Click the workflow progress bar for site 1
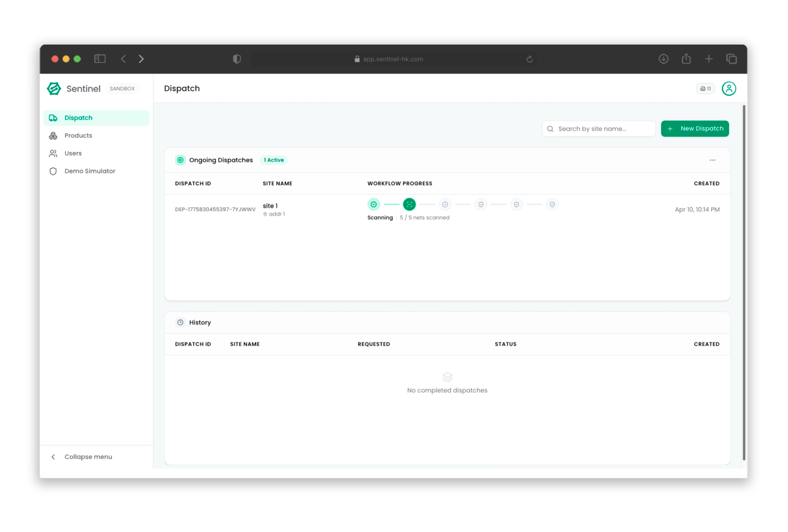Viewport: 788px width, 532px height. (463, 204)
